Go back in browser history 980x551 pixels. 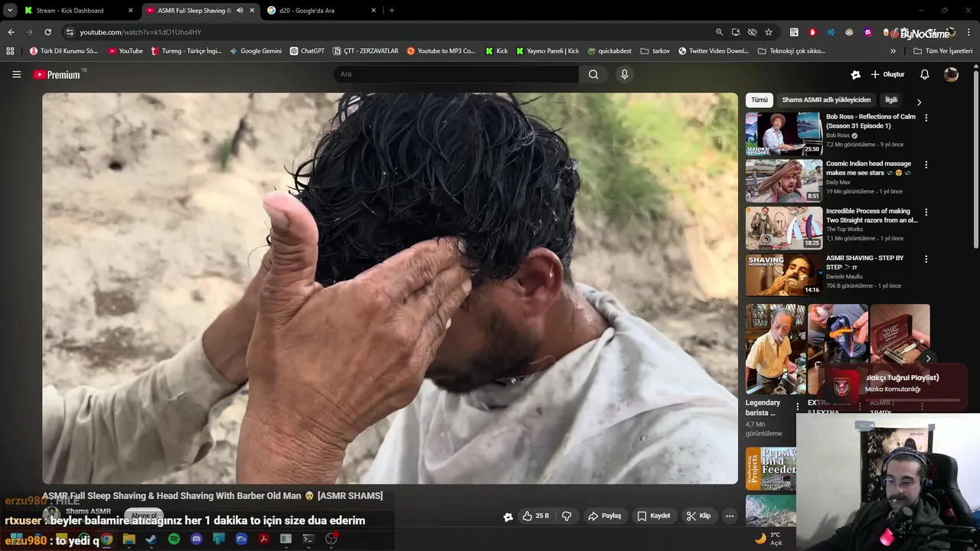tap(11, 32)
